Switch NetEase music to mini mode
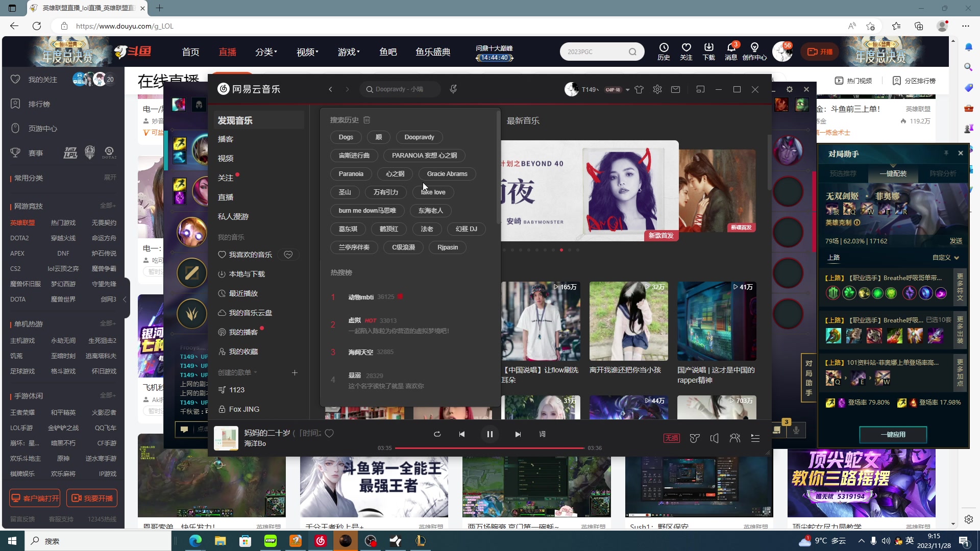Viewport: 980px width, 551px height. [x=700, y=89]
